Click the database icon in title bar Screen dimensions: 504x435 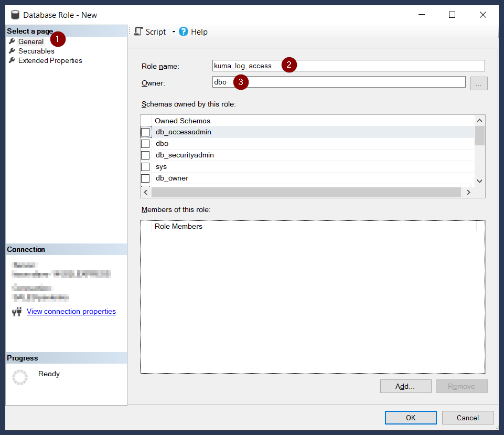click(15, 15)
